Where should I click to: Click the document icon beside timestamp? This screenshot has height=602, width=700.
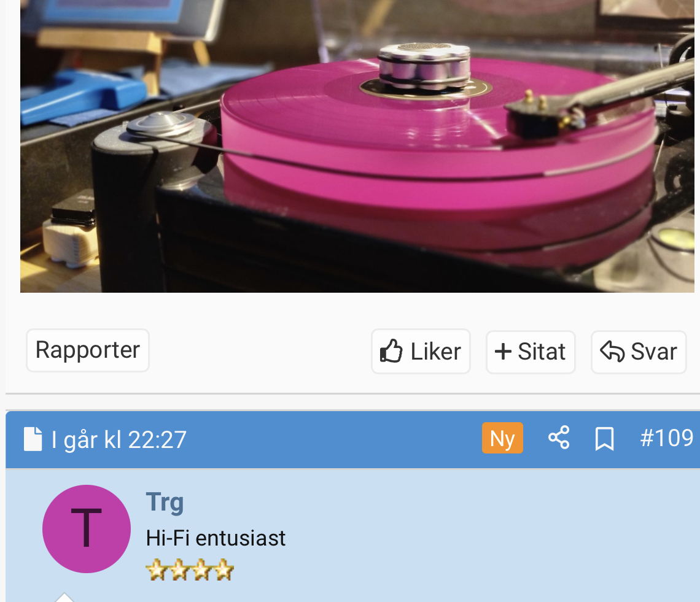[33, 439]
